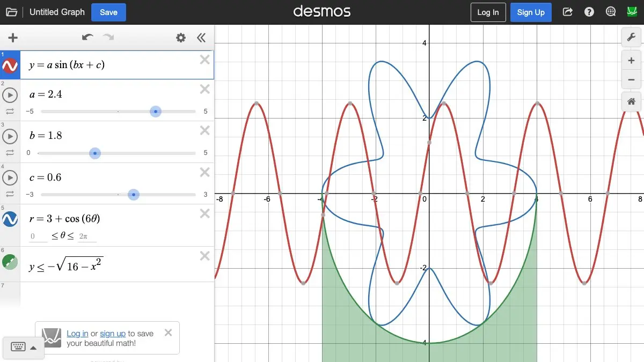This screenshot has height=362, width=644.
Task: Toggle visibility of polar curve expression
Action: tap(10, 219)
